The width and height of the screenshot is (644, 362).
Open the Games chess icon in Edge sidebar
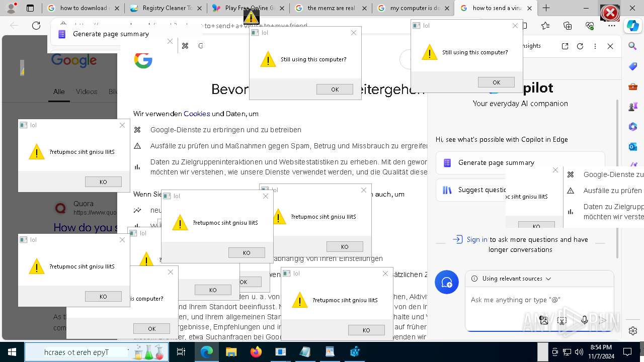(633, 107)
